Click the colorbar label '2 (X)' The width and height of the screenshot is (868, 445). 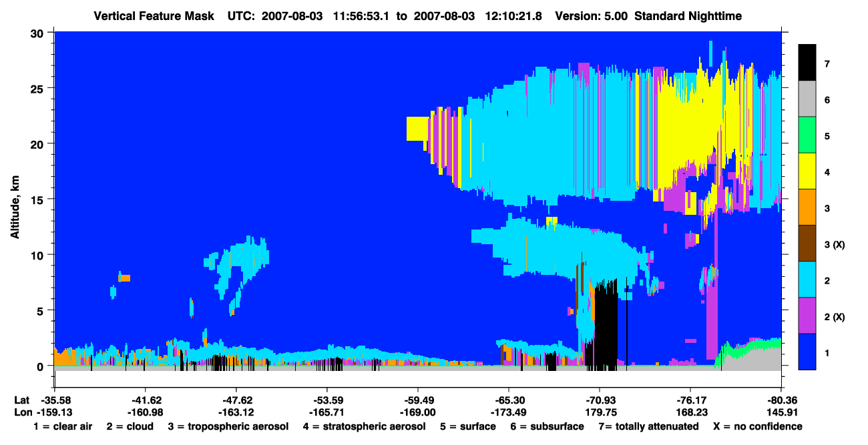[x=834, y=316]
